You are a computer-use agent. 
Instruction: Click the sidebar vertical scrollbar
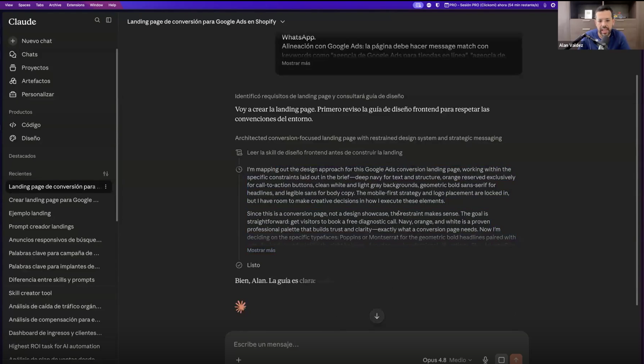(x=117, y=135)
